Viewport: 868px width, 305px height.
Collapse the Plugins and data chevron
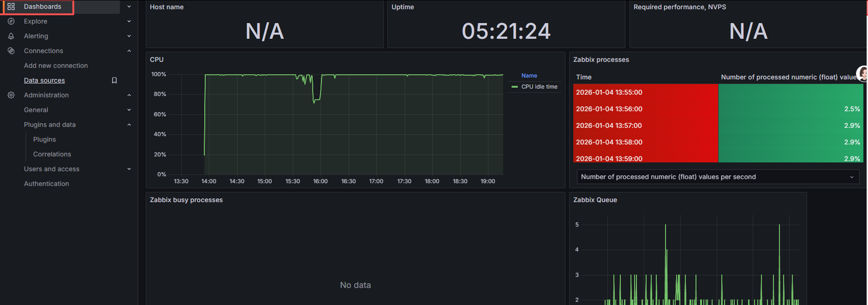coord(129,125)
